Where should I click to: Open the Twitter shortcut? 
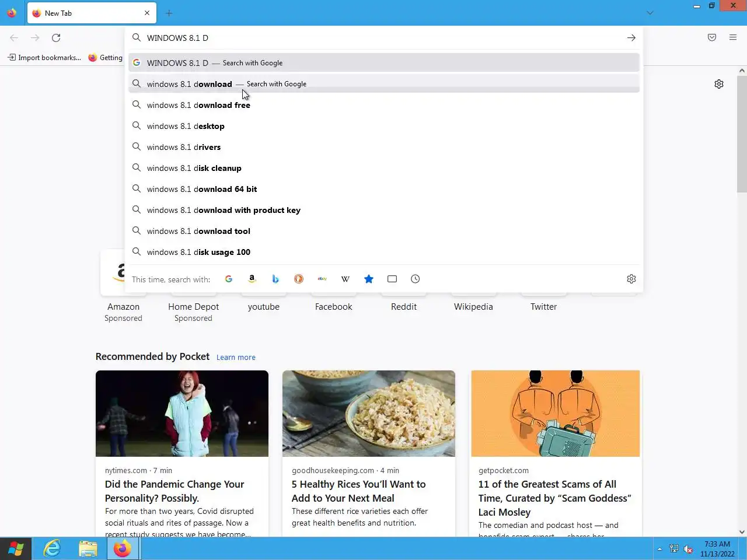point(543,306)
